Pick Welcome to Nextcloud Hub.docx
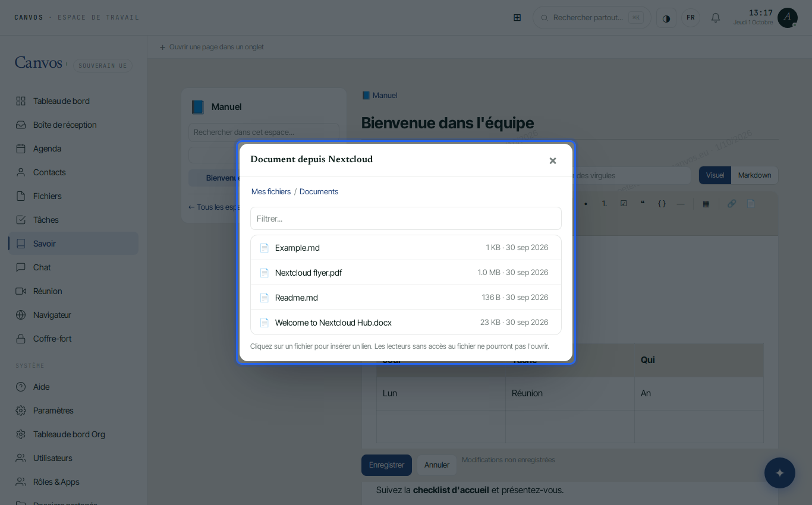812x505 pixels. click(406, 323)
